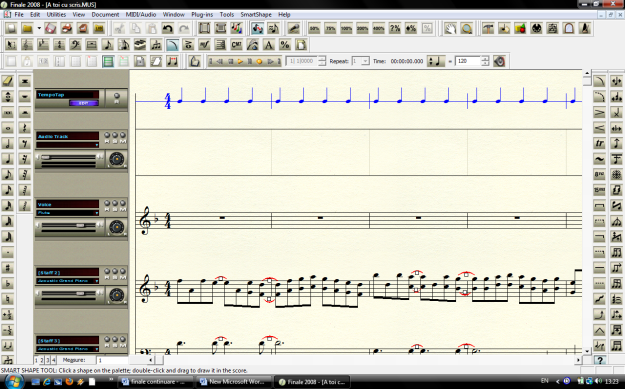Select the Lyrics tool feather icon
Image resolution: width=625 pixels, height=389 pixels.
pos(253,45)
